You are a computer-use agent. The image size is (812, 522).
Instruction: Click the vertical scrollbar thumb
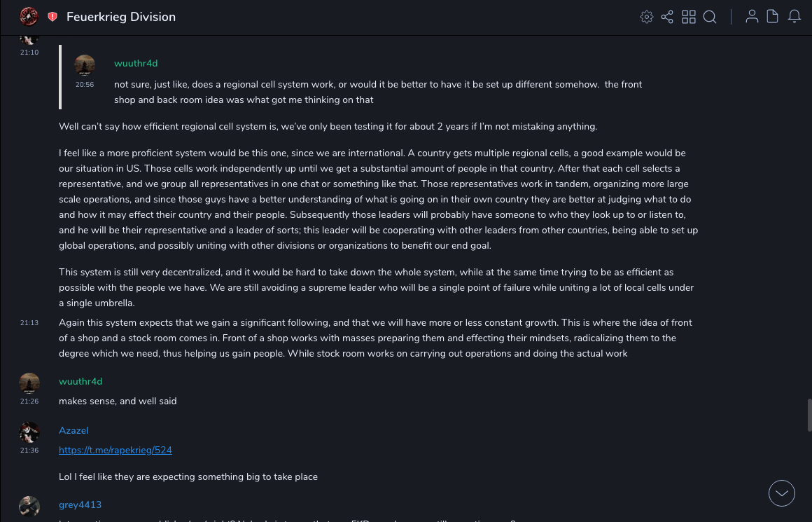coord(809,414)
